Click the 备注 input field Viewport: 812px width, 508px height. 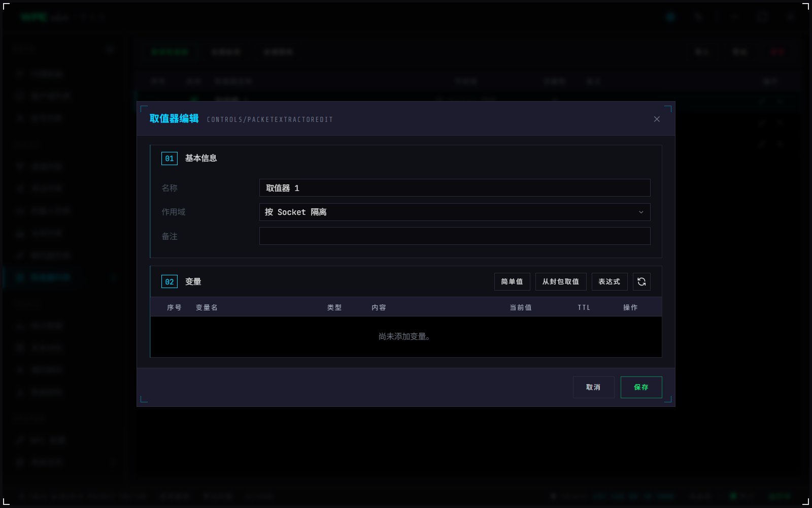coord(455,236)
